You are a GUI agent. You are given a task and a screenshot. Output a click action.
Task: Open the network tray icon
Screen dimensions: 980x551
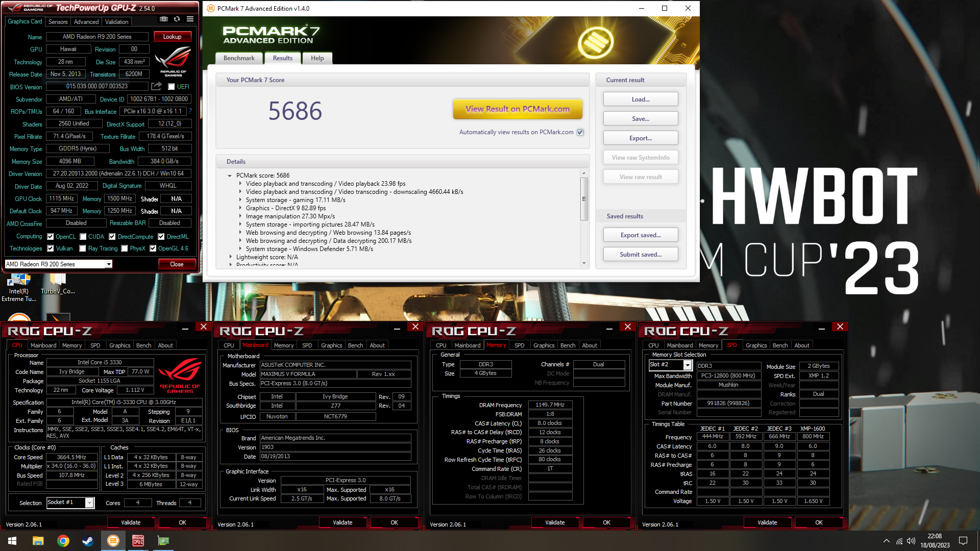(899, 541)
